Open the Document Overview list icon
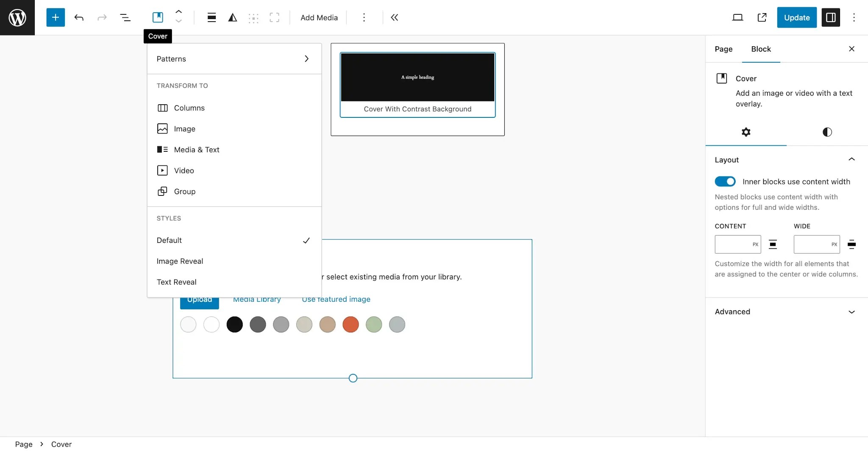 (x=125, y=17)
